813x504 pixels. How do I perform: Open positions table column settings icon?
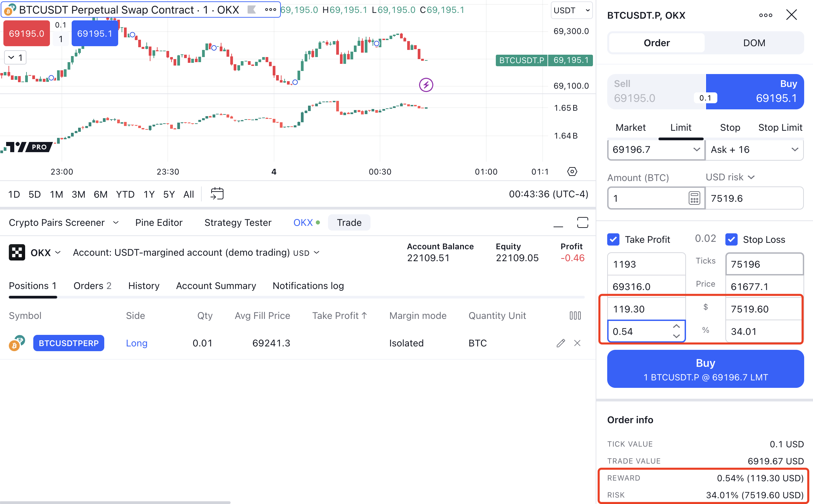click(575, 316)
